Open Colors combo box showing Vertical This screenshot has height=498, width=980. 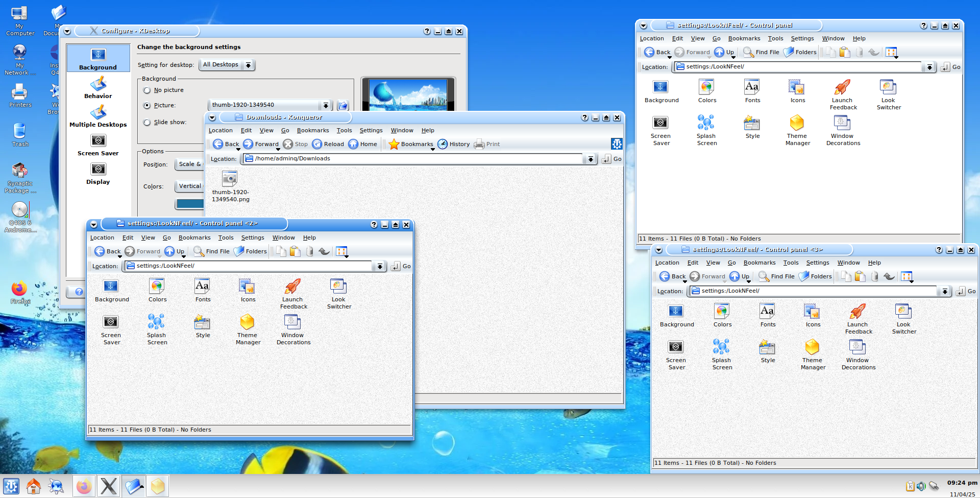coord(189,186)
